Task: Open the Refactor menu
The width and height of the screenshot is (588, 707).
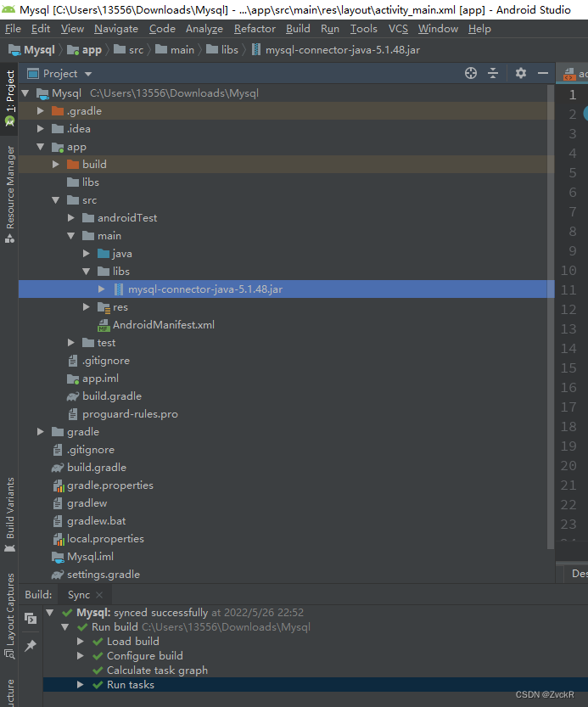Action: click(255, 29)
